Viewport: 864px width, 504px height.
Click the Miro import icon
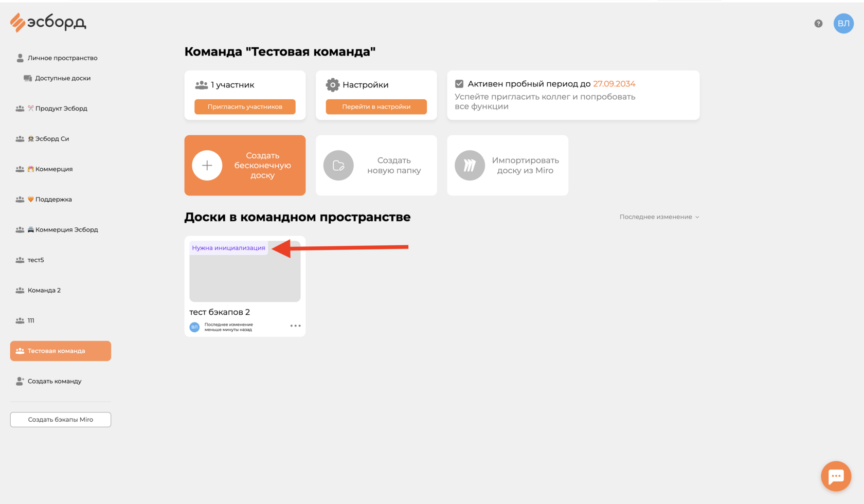(470, 165)
